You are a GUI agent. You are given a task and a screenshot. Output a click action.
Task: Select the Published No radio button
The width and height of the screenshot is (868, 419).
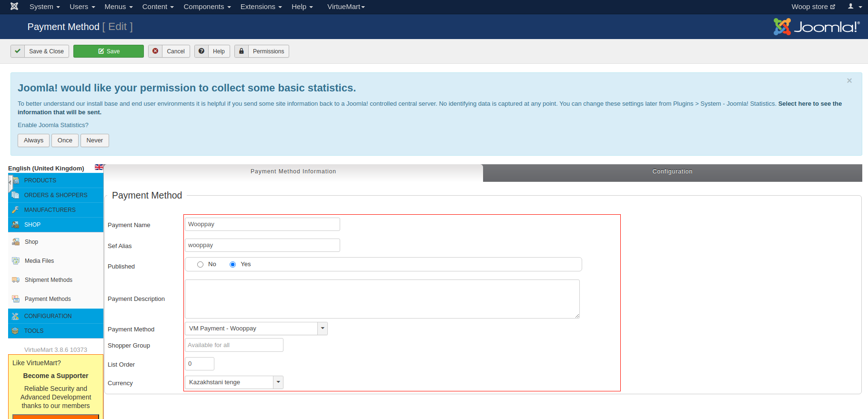point(200,264)
